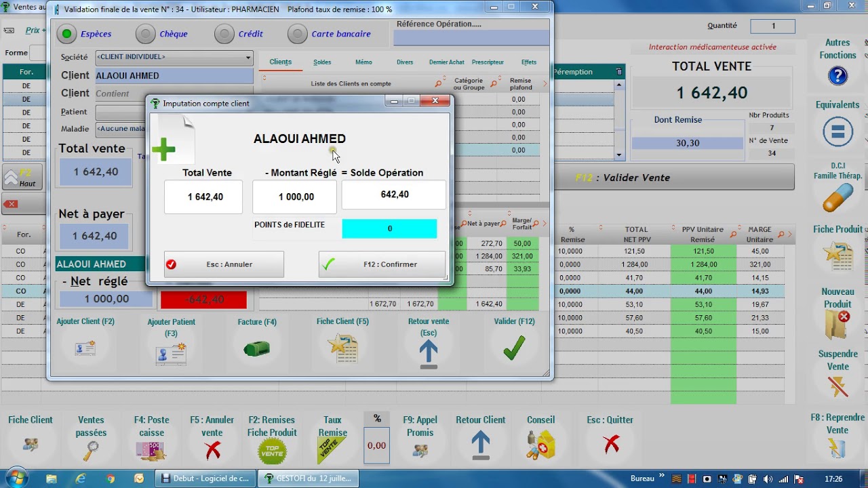
Task: Click F2: Remises Fiche Produit icon
Action: pyautogui.click(x=273, y=451)
